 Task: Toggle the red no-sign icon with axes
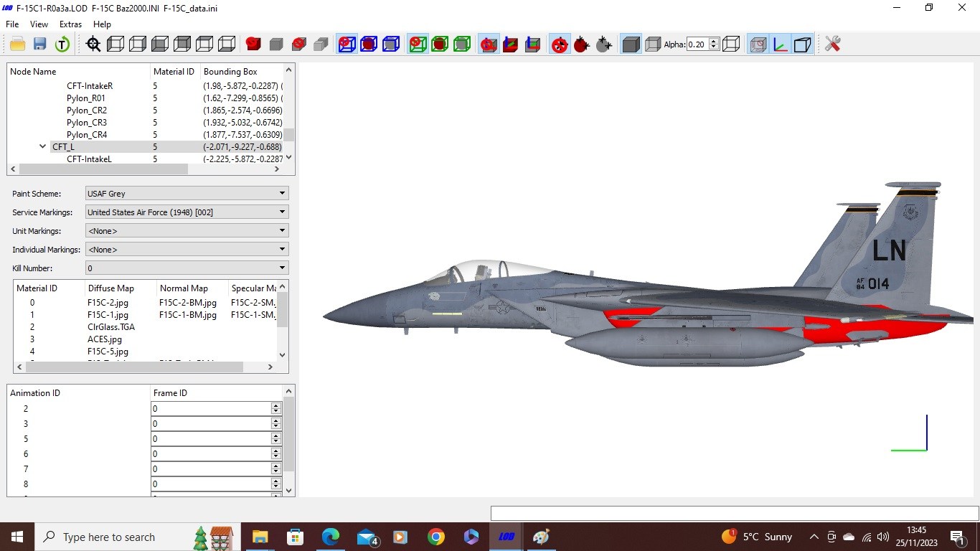pos(488,44)
